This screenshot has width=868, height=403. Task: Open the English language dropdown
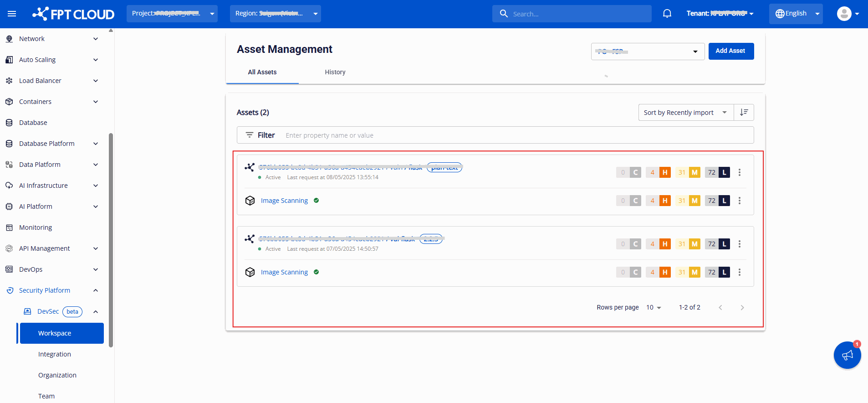point(796,14)
